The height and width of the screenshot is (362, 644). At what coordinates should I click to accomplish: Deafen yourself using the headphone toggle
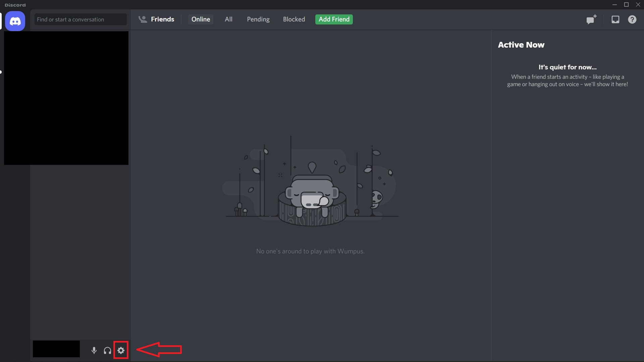[107, 350]
